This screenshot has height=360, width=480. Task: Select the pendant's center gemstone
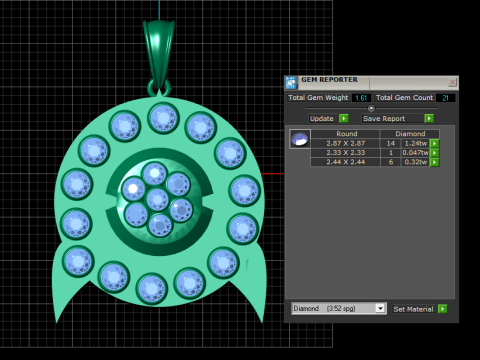[x=157, y=199]
